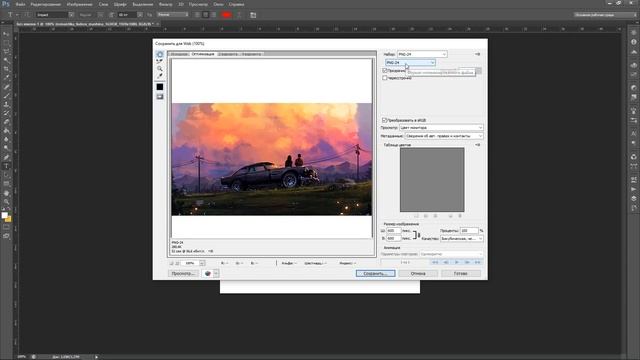Toggle the Чересстрочно checkbox
Viewport: 640px width, 360px height.
point(384,78)
